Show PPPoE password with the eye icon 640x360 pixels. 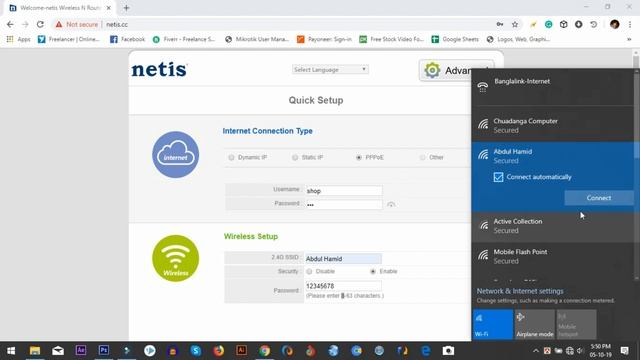(x=391, y=204)
